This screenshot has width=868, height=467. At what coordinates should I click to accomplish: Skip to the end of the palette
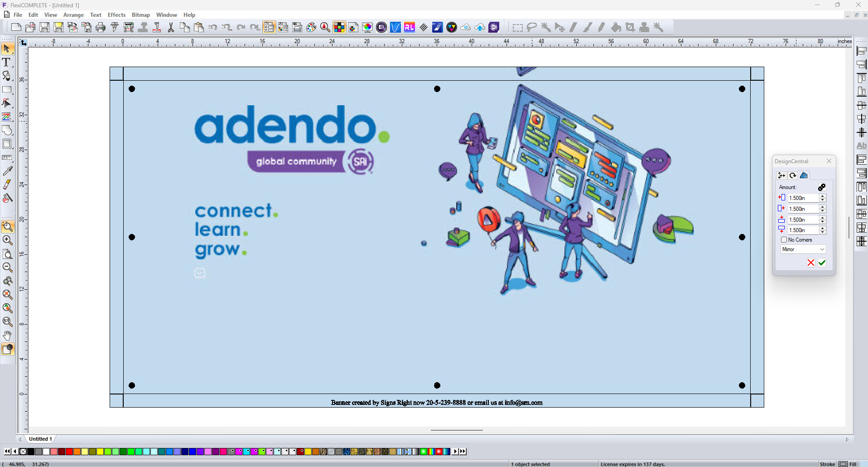463,451
